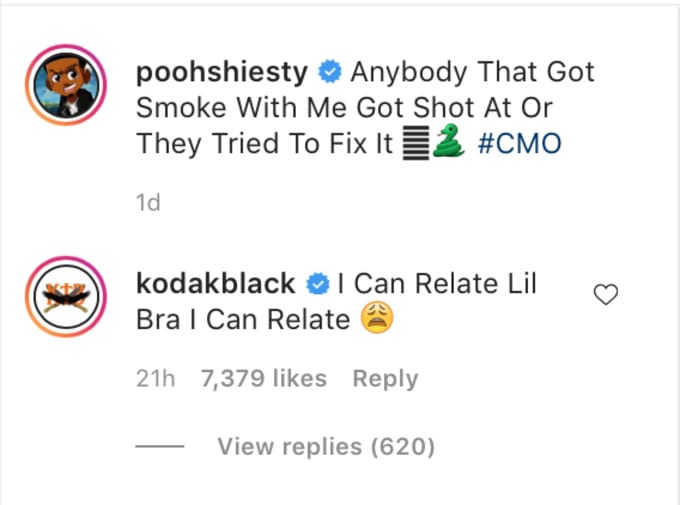Click the 'They Tried To Fix It' text
The image size is (680, 505).
click(x=265, y=144)
